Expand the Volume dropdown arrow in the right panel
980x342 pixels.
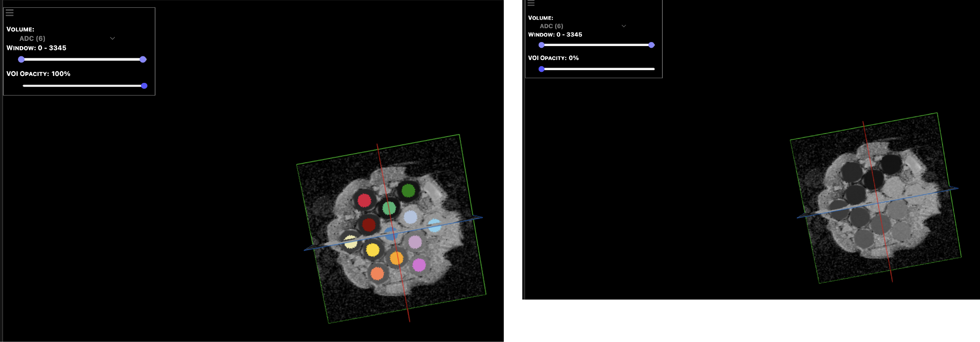click(x=624, y=26)
